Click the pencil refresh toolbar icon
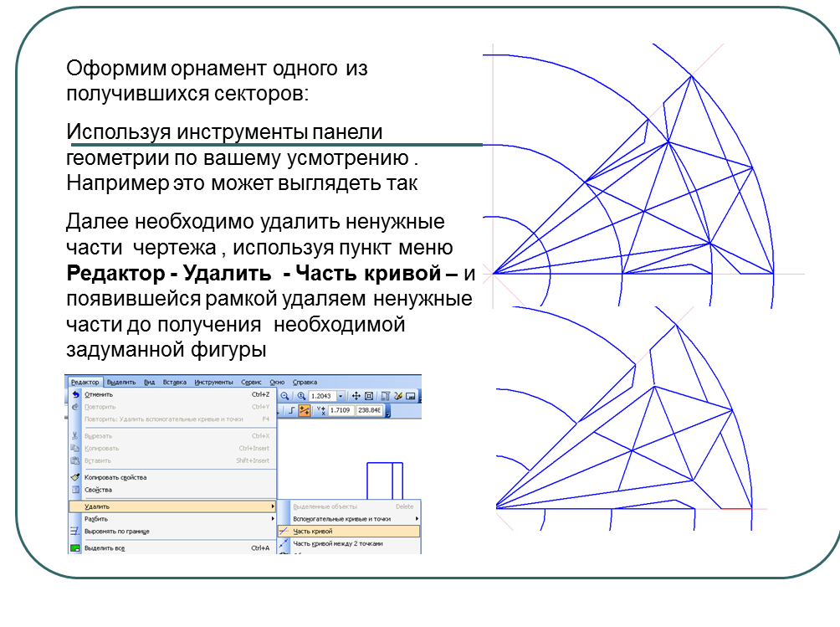Viewport: 840px width, 627px height. point(398,396)
